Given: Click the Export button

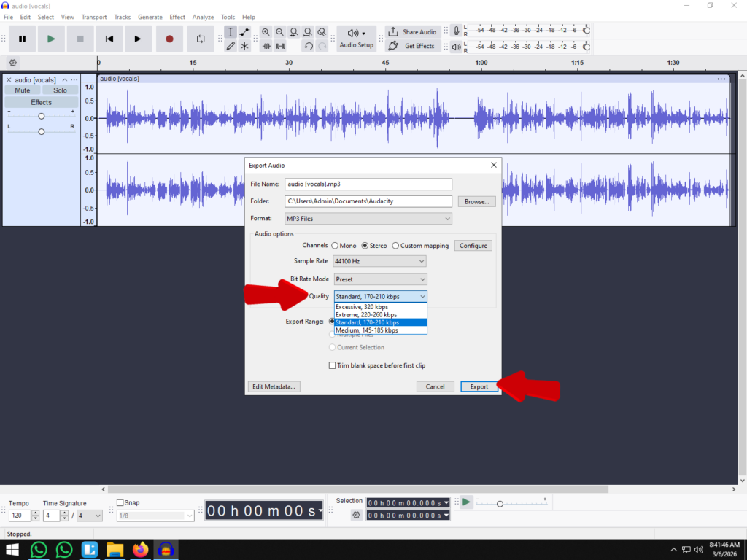Looking at the screenshot, I should [x=479, y=386].
